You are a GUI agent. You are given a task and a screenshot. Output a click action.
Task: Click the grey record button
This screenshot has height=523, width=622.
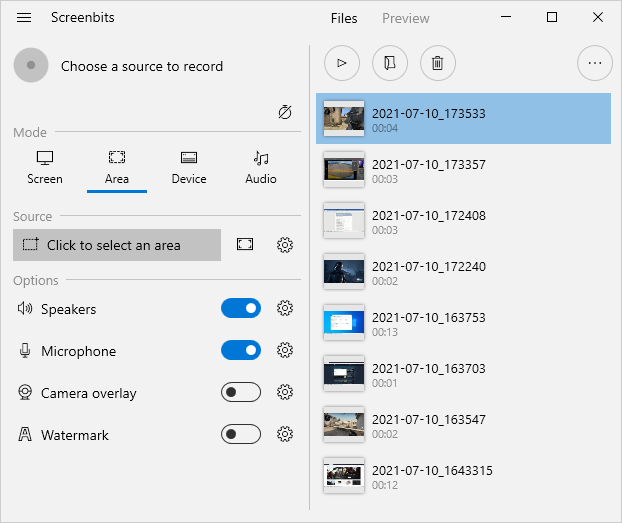[x=31, y=65]
